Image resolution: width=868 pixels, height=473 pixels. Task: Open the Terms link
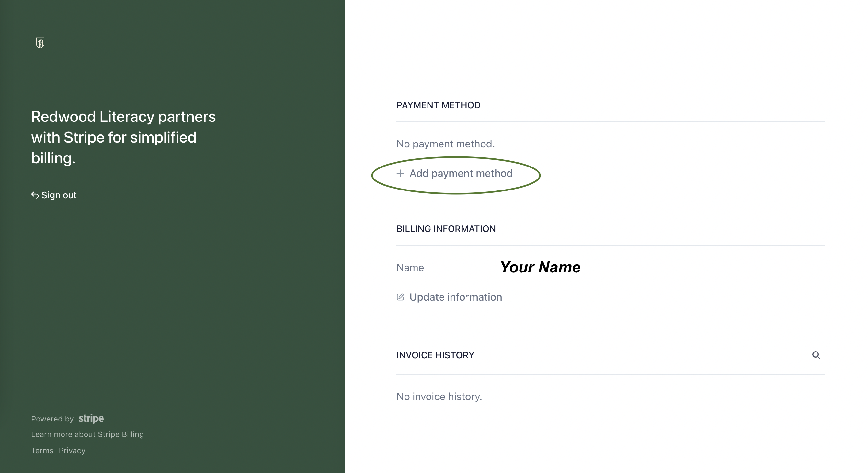42,450
